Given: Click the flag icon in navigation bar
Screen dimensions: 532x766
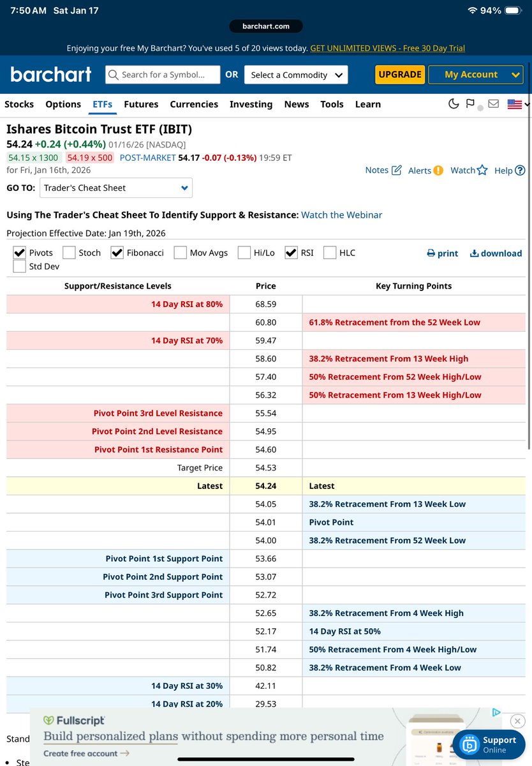Looking at the screenshot, I should click(470, 104).
